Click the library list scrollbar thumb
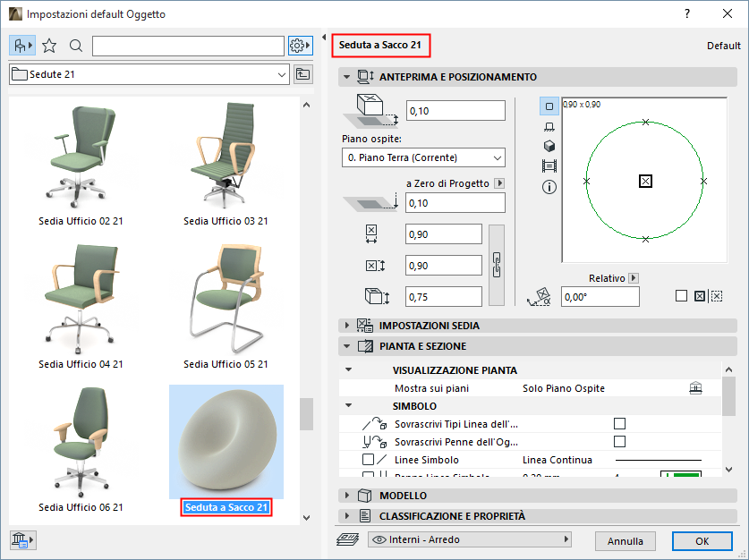The height and width of the screenshot is (560, 749). (x=307, y=414)
